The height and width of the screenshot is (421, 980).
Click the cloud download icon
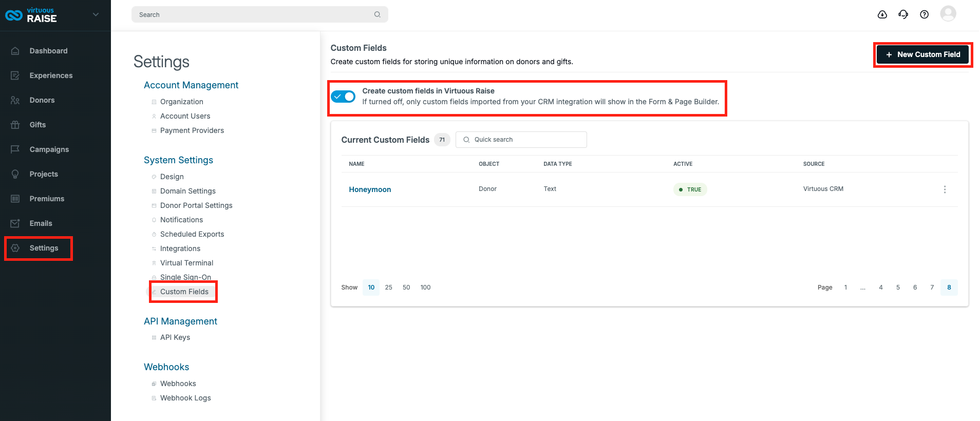click(x=882, y=14)
